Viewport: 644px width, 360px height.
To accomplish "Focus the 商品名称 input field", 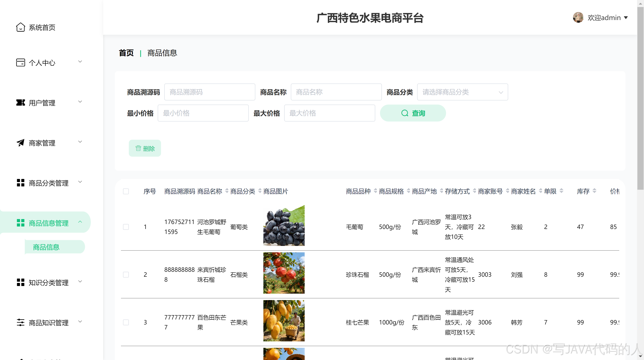I will (x=336, y=92).
